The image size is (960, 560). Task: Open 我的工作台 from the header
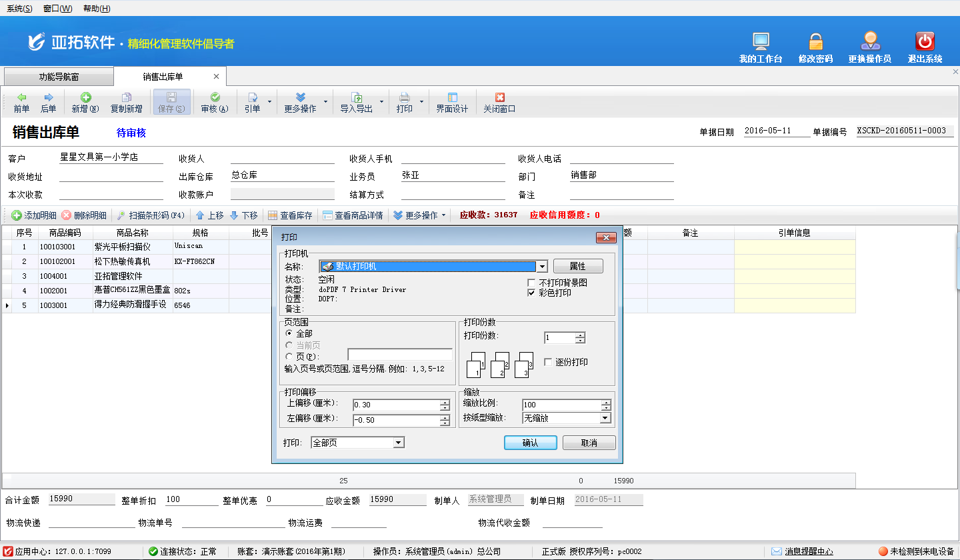pos(760,42)
